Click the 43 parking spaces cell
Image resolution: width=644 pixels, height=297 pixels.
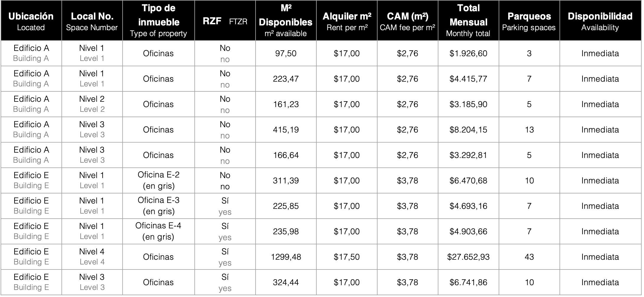[529, 257]
